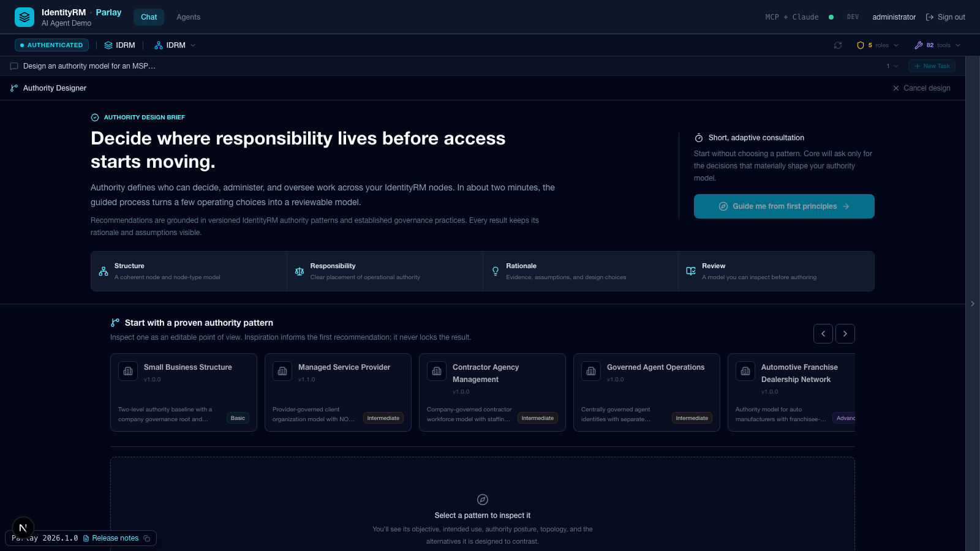Click the refresh icon in context bar
The height and width of the screenshot is (551, 980).
[838, 45]
